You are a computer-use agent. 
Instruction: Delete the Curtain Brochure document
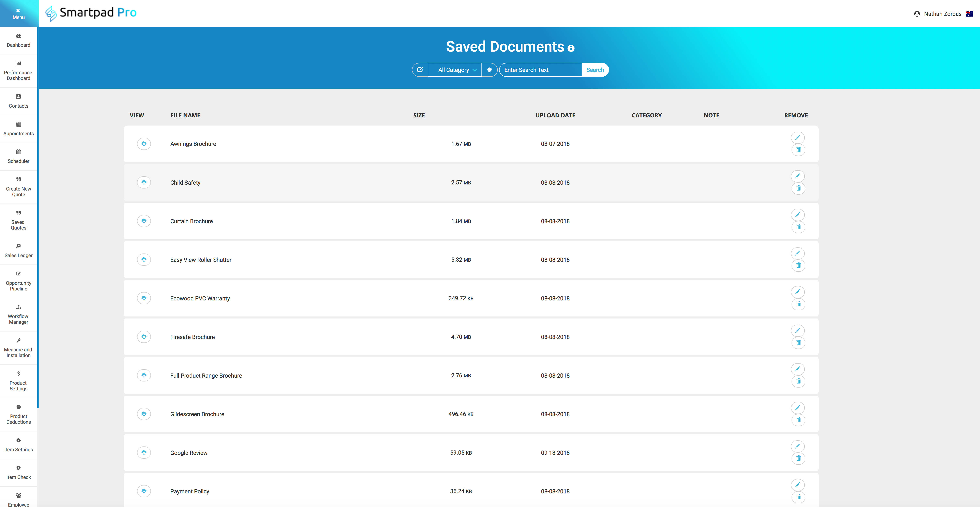tap(798, 227)
